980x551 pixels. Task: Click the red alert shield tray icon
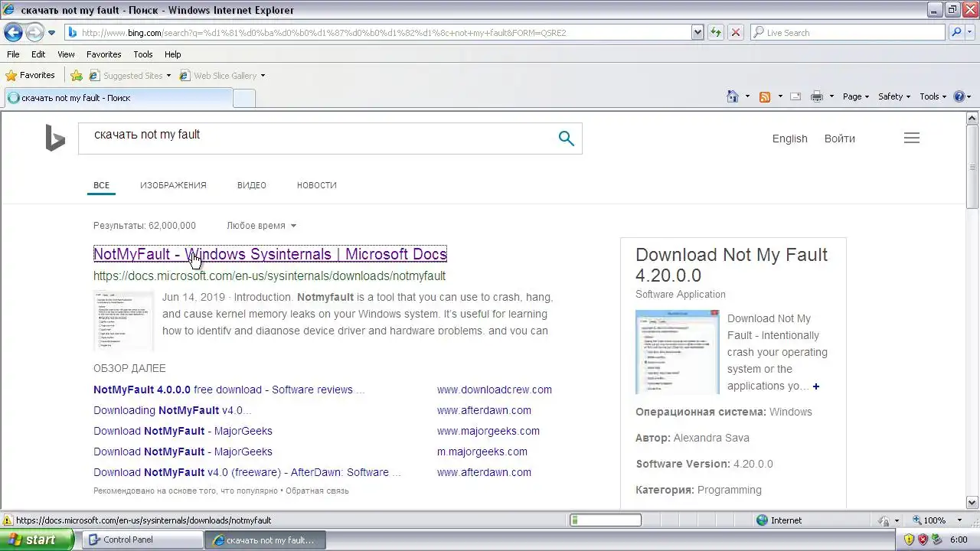(923, 540)
